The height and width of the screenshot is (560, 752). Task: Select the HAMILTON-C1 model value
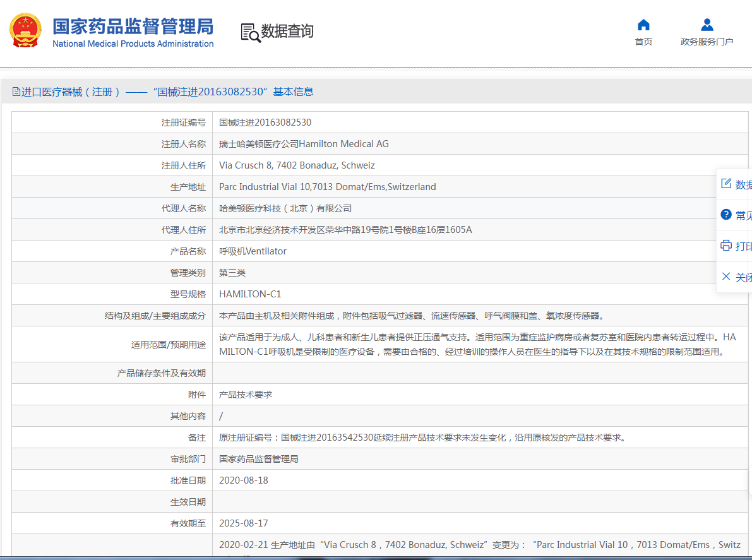[250, 294]
